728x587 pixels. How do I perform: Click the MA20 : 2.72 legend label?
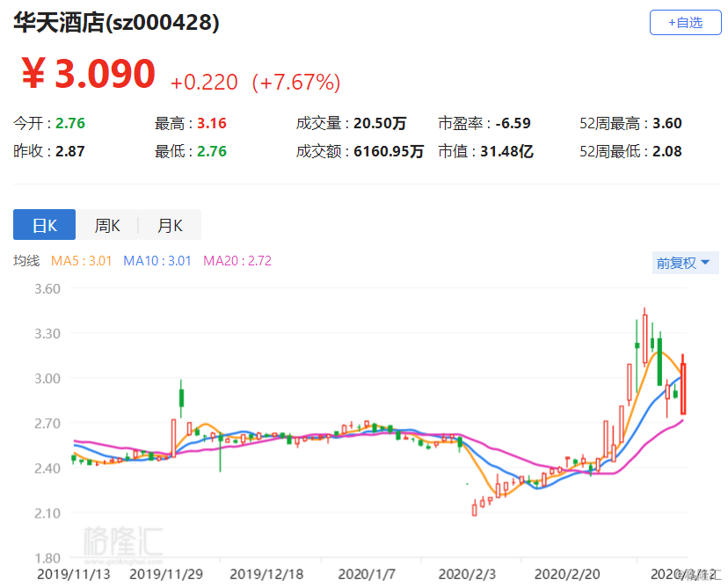(x=237, y=261)
